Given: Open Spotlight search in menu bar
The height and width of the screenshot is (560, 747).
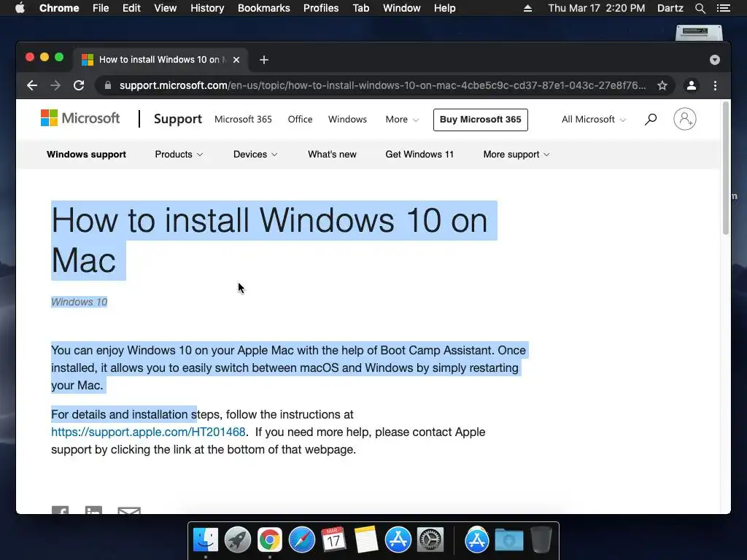Looking at the screenshot, I should pyautogui.click(x=700, y=8).
